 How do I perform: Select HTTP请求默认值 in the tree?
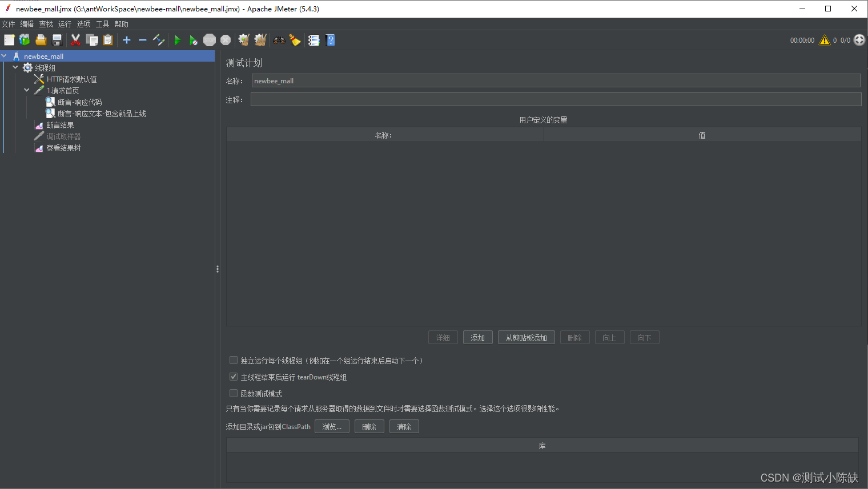point(71,79)
